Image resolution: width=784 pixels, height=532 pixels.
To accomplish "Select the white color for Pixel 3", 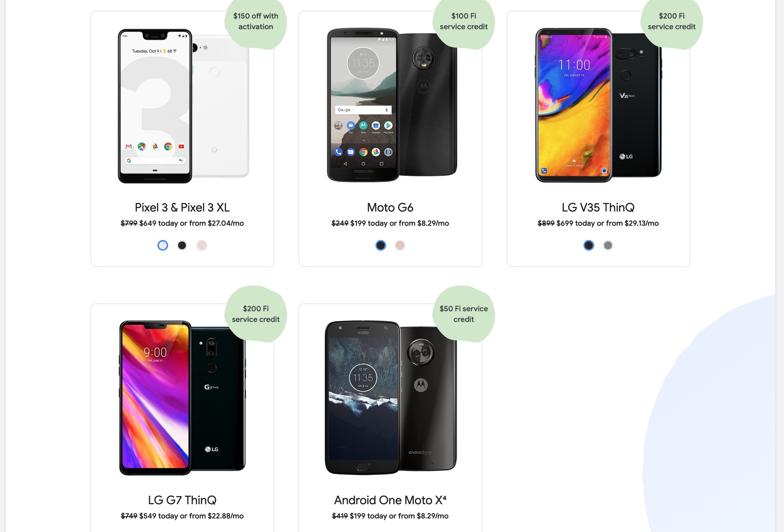I will (x=163, y=245).
